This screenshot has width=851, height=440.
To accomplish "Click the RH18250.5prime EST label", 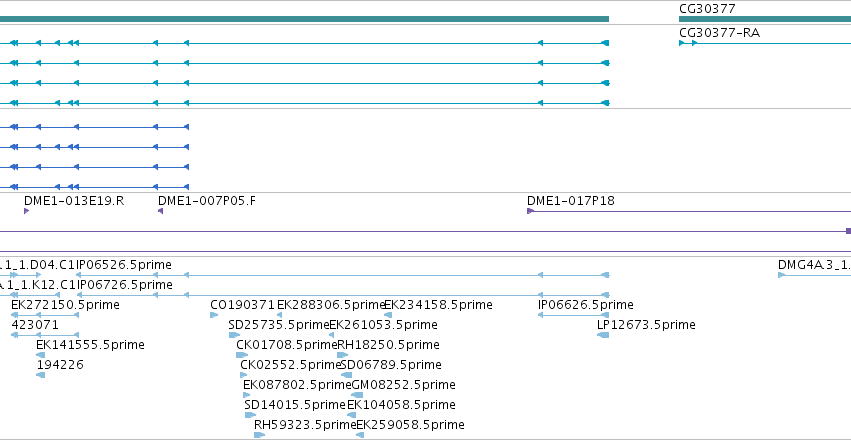I will (389, 345).
